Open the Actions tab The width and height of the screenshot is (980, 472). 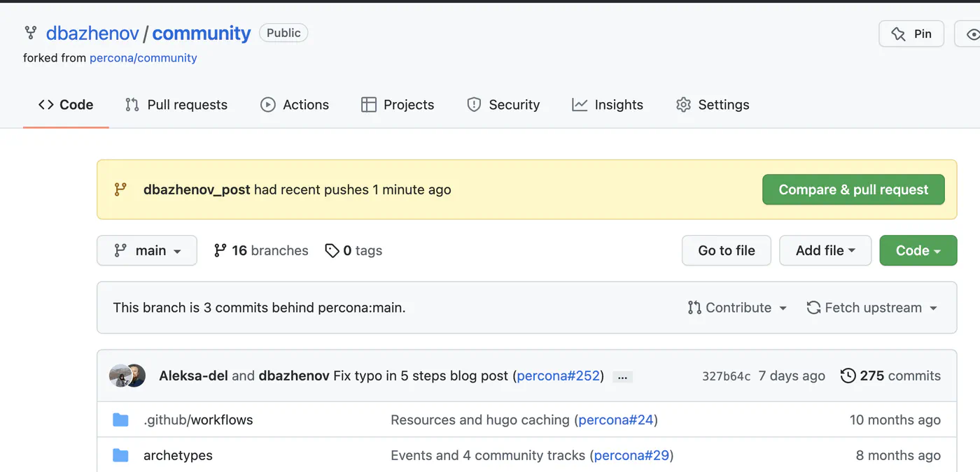[295, 105]
